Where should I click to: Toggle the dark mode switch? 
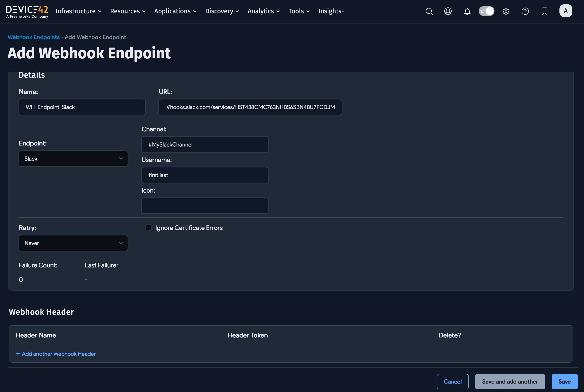[486, 11]
